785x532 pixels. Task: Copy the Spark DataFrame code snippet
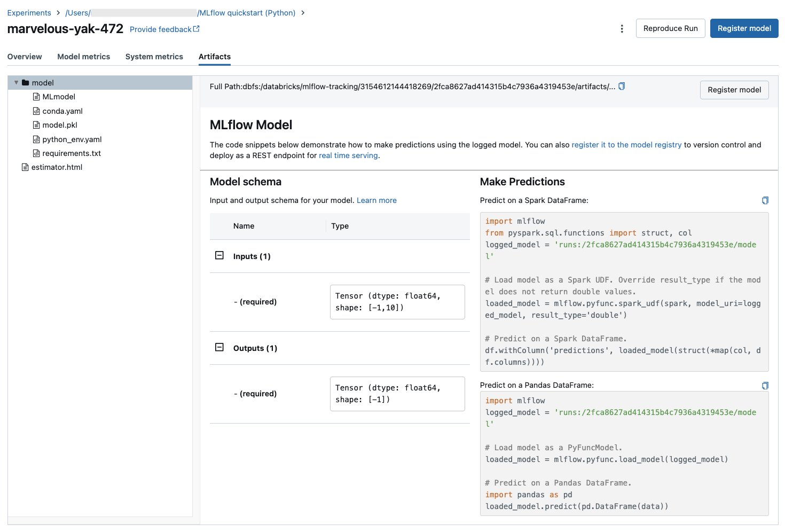[x=765, y=200]
